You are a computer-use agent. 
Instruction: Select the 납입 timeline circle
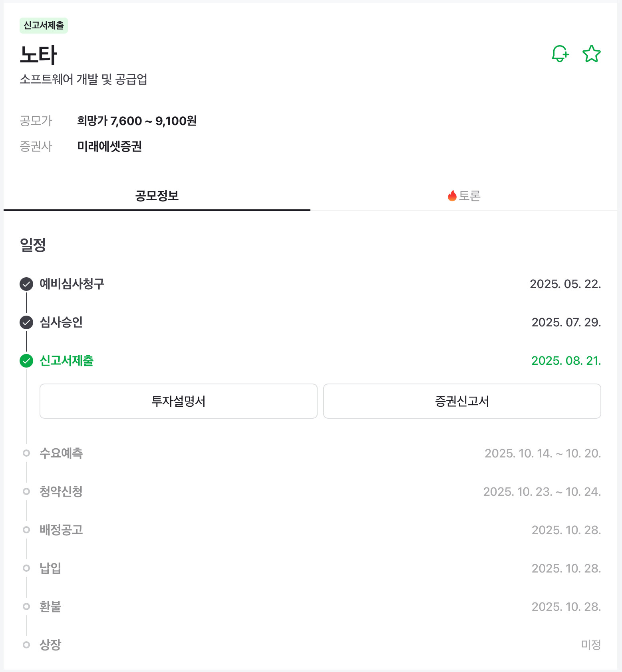pos(26,568)
